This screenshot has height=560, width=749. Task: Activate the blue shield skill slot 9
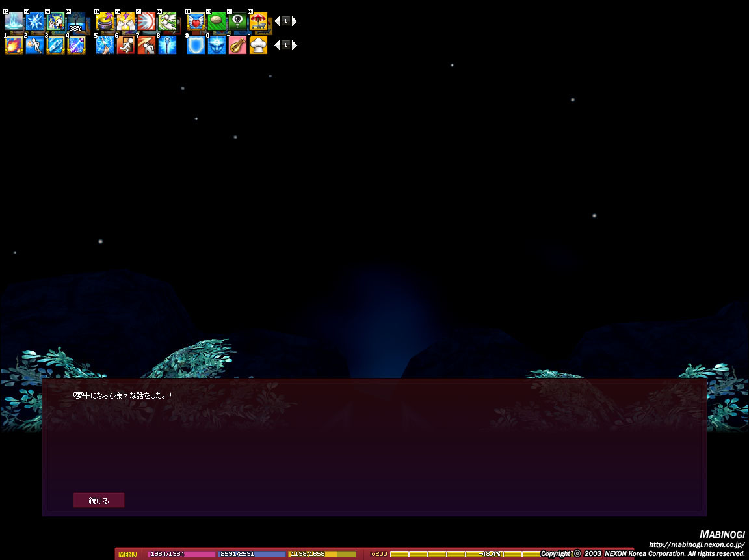pos(196,45)
